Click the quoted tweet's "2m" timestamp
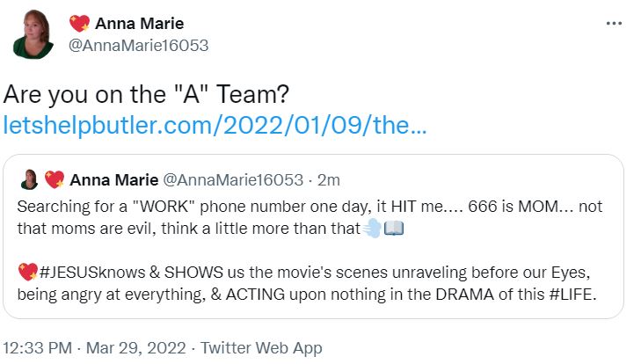Screen dimensions: 641x364 point(328,180)
